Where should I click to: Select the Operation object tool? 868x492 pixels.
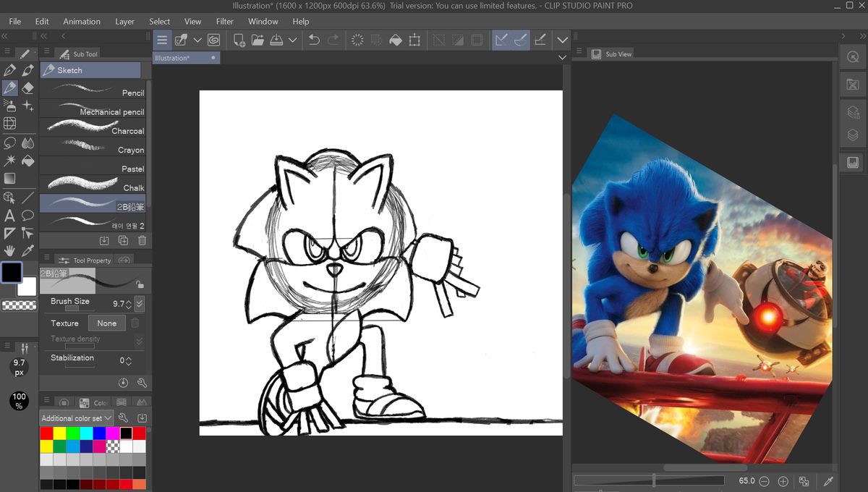coord(9,197)
